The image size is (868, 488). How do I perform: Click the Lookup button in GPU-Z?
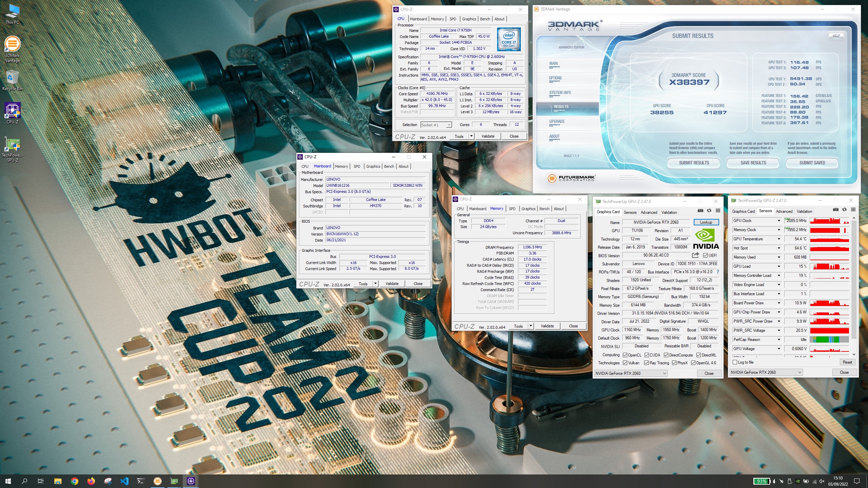click(x=706, y=222)
